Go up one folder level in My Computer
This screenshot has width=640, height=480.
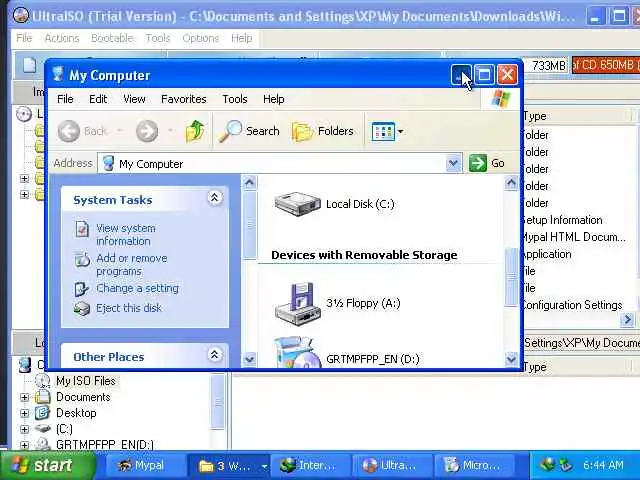195,131
